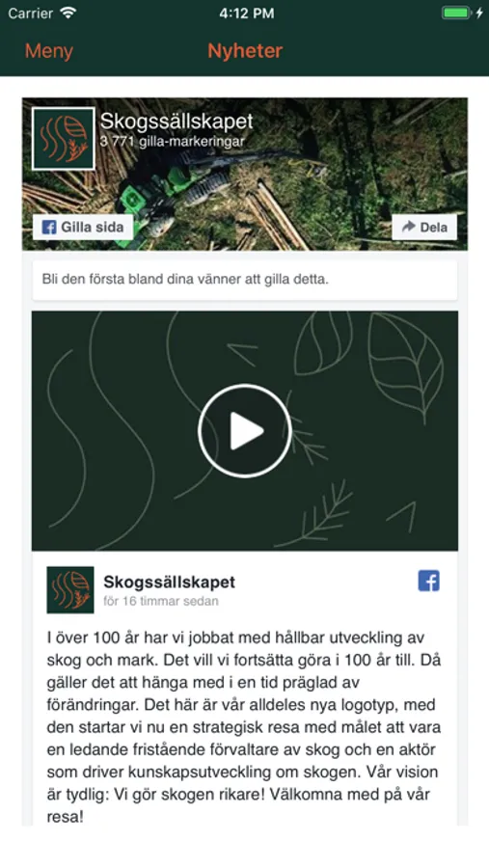Open the post author's Skogssällskapet avatar

(70, 590)
